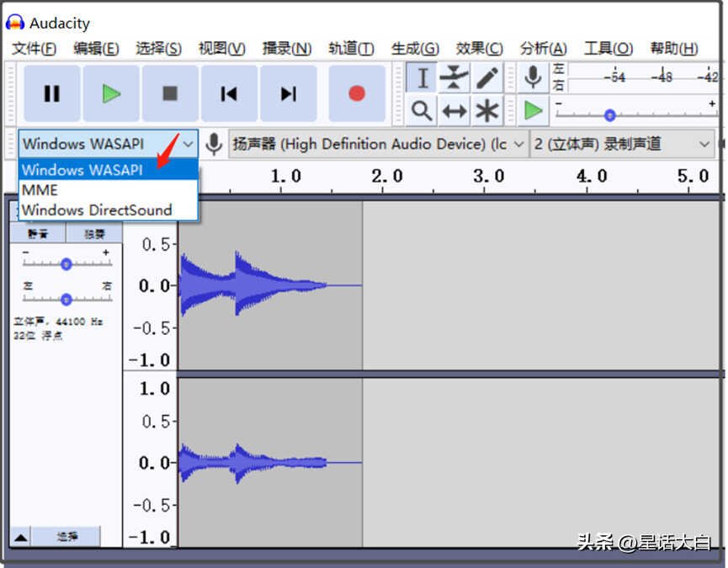
Task: Open the 文件(F) menu
Action: pyautogui.click(x=34, y=48)
